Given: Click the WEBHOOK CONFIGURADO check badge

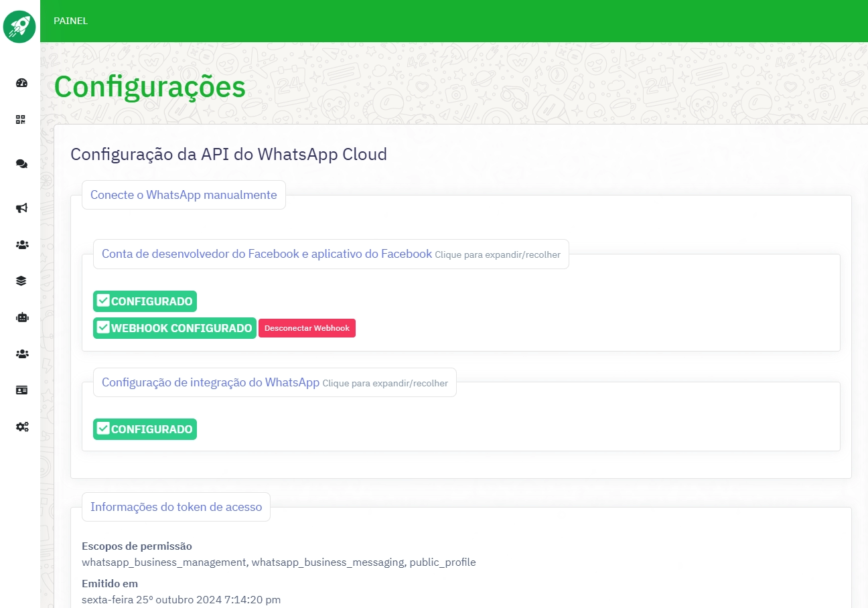Looking at the screenshot, I should coord(174,328).
